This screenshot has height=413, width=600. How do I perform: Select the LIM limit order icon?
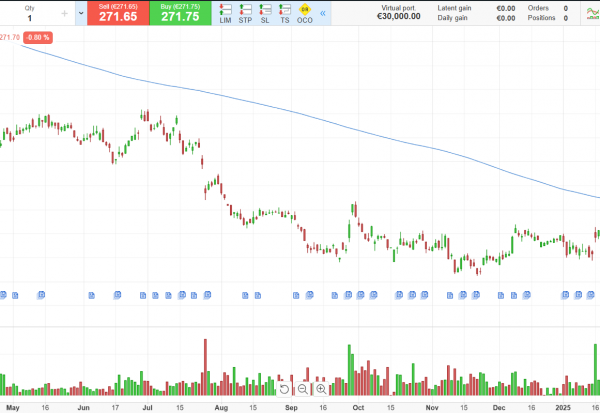pos(225,13)
